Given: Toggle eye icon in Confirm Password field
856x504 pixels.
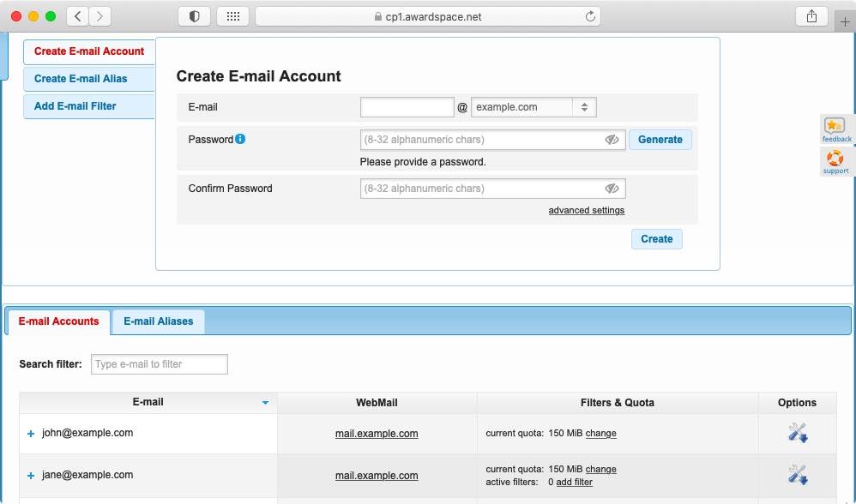Looking at the screenshot, I should (x=612, y=188).
